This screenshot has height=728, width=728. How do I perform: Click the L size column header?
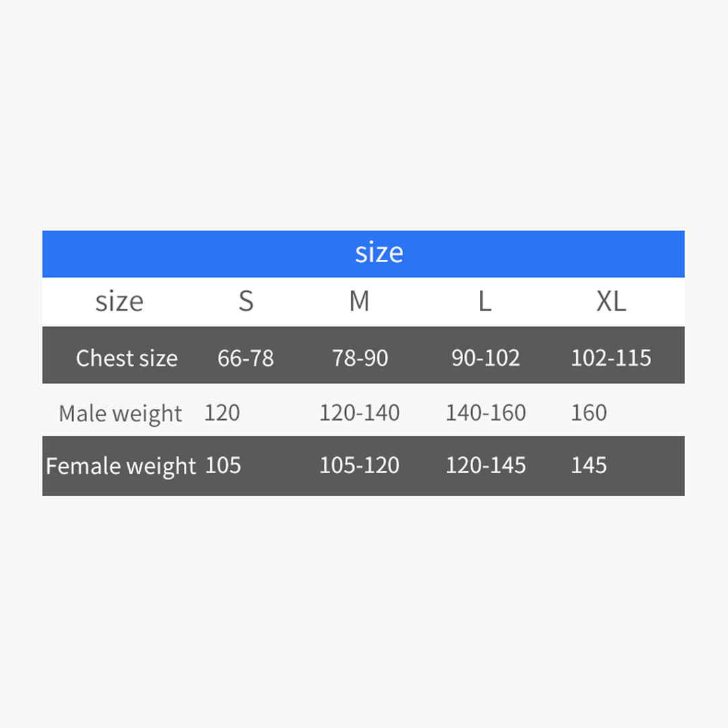(x=485, y=301)
